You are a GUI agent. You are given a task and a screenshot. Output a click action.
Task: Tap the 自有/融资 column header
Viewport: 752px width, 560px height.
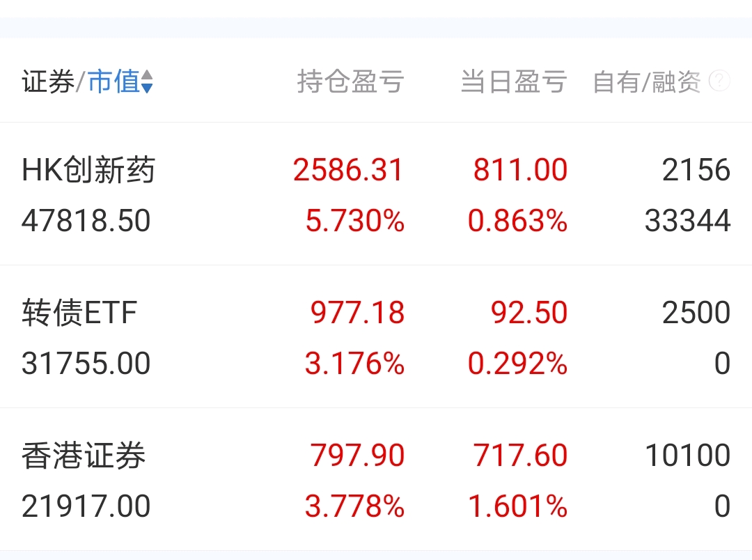tap(647, 81)
